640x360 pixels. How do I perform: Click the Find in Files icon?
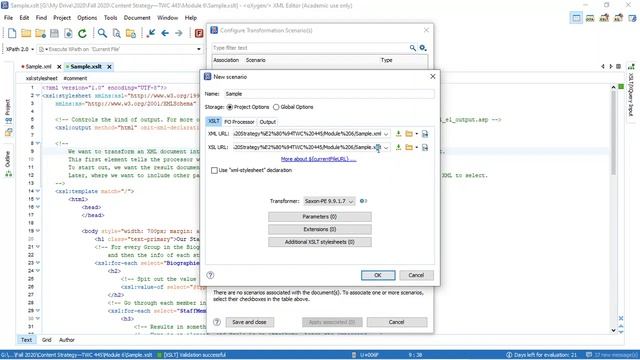117,33
